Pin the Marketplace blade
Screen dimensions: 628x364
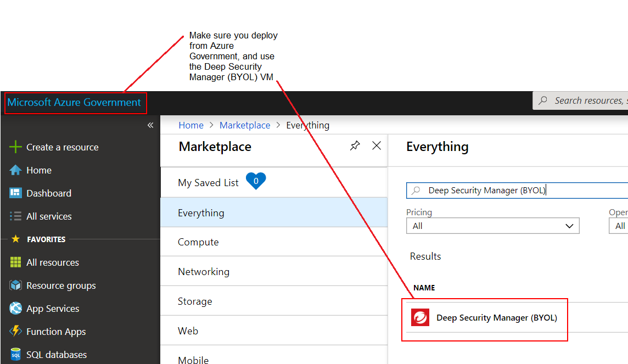coord(355,145)
